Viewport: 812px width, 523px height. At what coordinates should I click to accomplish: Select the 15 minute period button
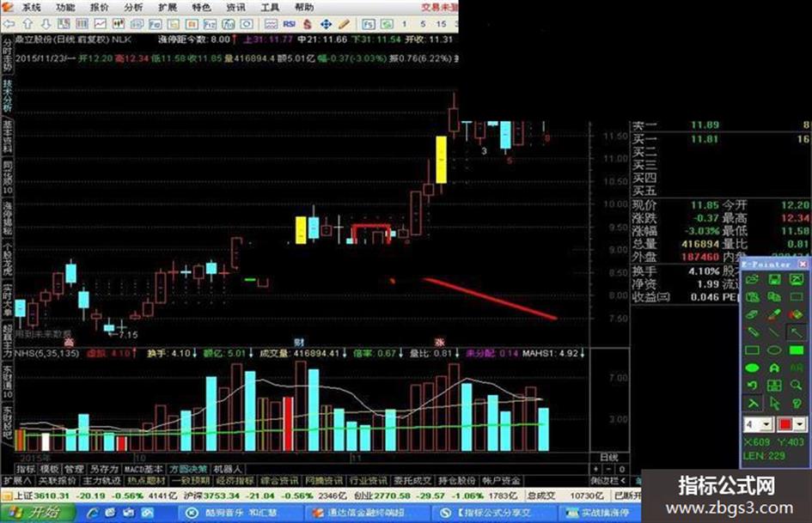(441, 24)
